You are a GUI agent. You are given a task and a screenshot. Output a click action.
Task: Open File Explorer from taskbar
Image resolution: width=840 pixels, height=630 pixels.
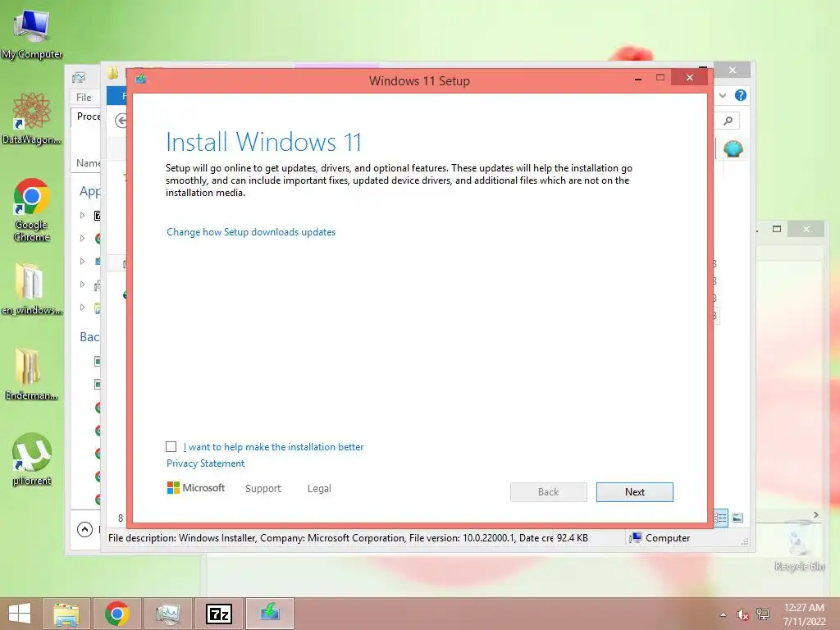[66, 614]
